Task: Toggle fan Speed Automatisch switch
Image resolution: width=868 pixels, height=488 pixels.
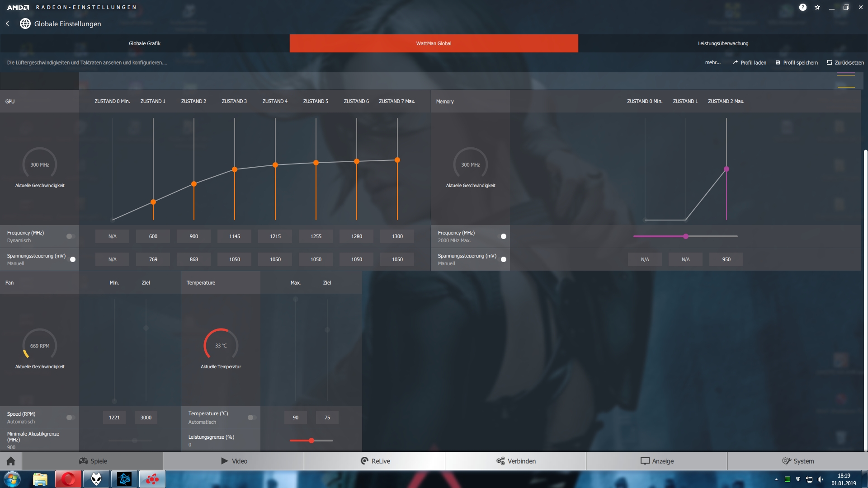Action: click(x=71, y=418)
